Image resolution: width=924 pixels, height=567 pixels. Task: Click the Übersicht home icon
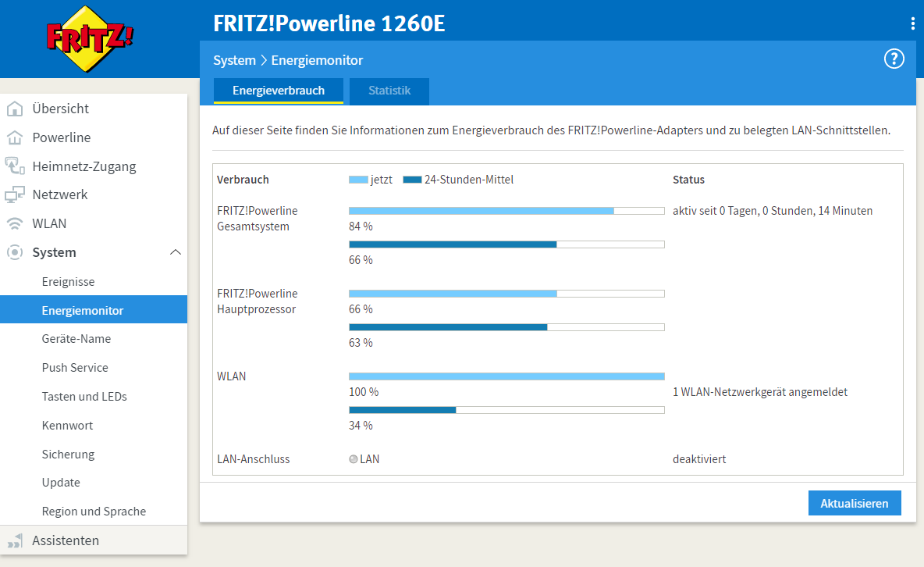click(x=14, y=109)
